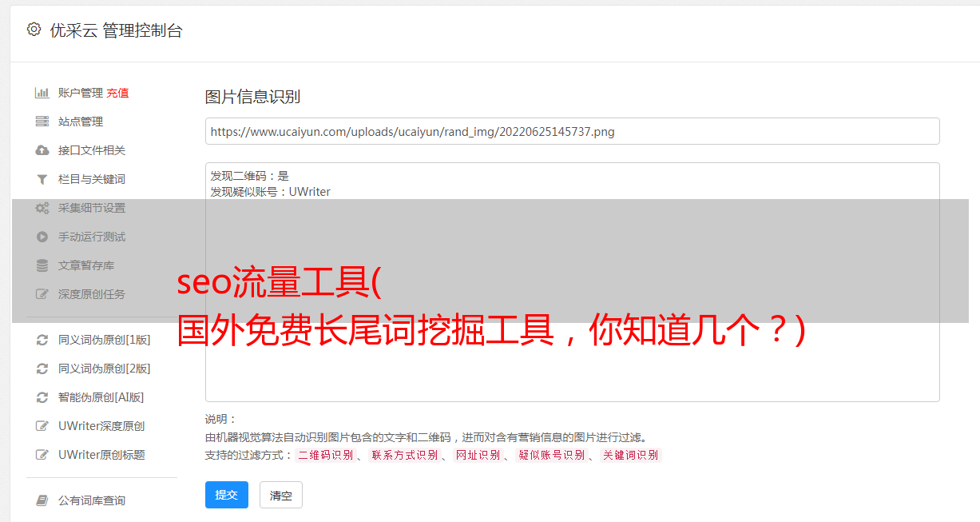Open 同义词伪原创[1版] page

pyautogui.click(x=104, y=340)
